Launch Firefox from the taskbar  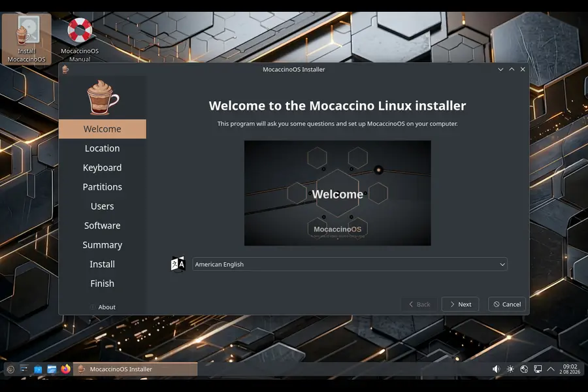coord(65,369)
